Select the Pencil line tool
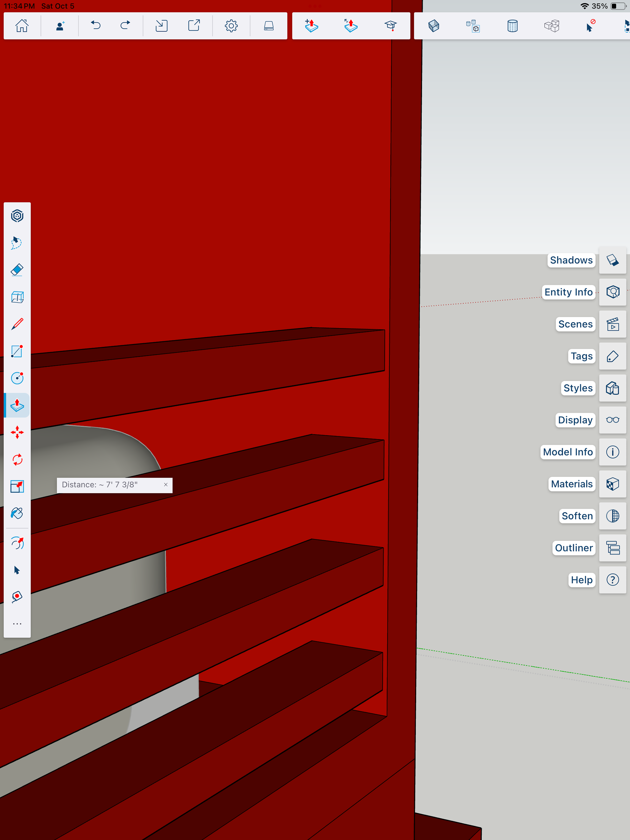 (x=17, y=324)
